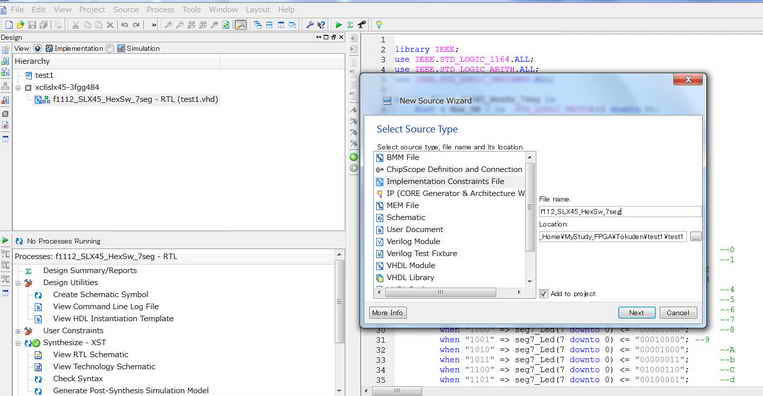Image resolution: width=763 pixels, height=396 pixels.
Task: Click the green refresh toolbar icon
Action: (226, 25)
